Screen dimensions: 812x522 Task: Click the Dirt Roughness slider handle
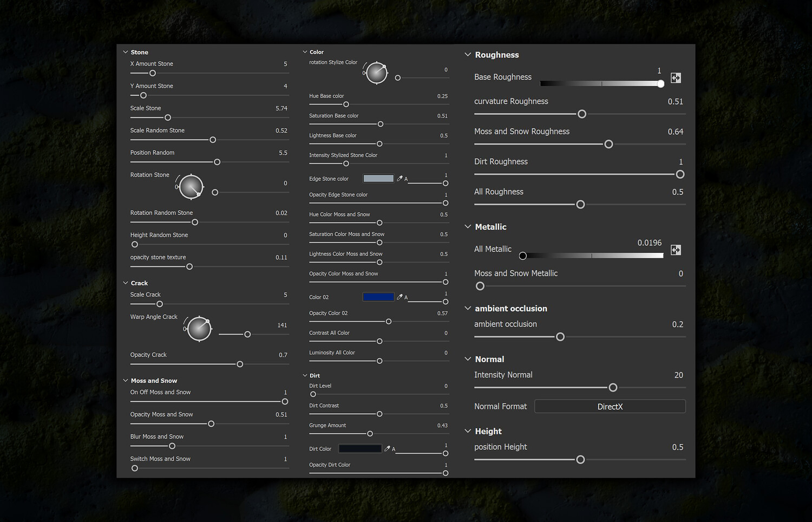(x=680, y=174)
